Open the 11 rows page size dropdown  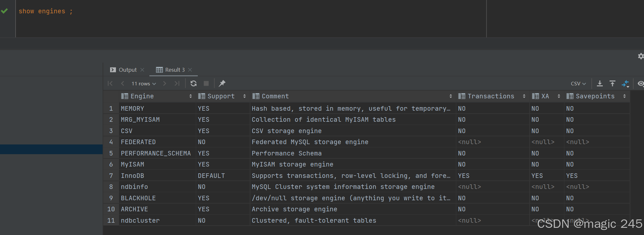coord(144,83)
